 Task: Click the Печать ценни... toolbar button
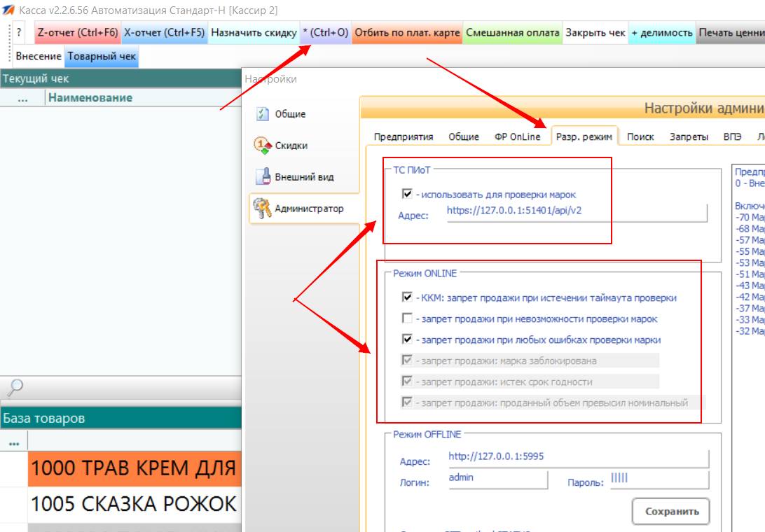731,33
